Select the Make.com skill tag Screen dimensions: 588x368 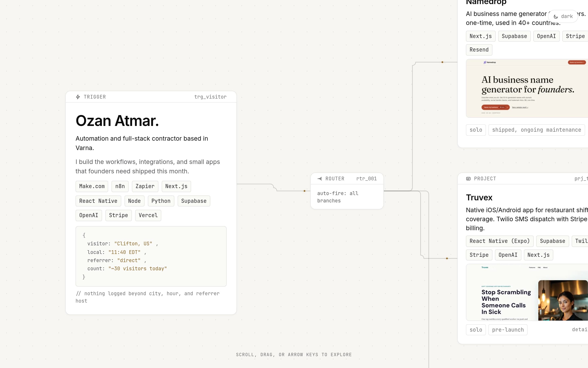tap(92, 186)
